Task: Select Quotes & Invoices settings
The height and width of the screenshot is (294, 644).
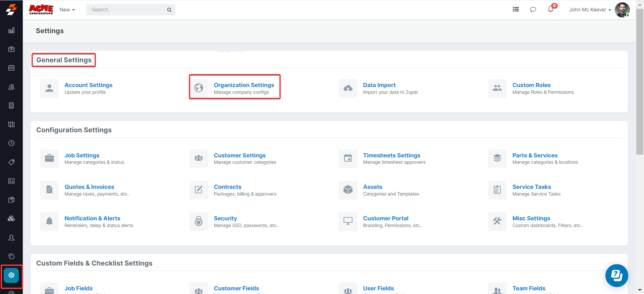Action: click(x=89, y=187)
